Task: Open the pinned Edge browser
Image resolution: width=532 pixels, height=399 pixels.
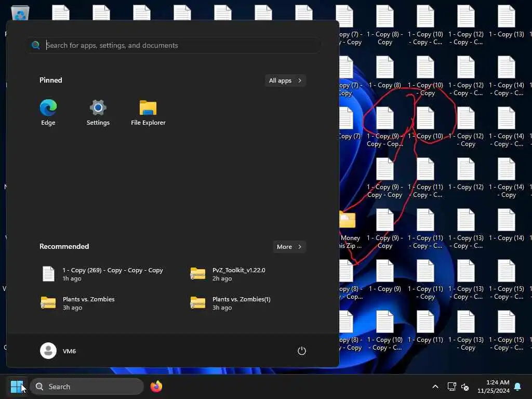Action: (48, 112)
